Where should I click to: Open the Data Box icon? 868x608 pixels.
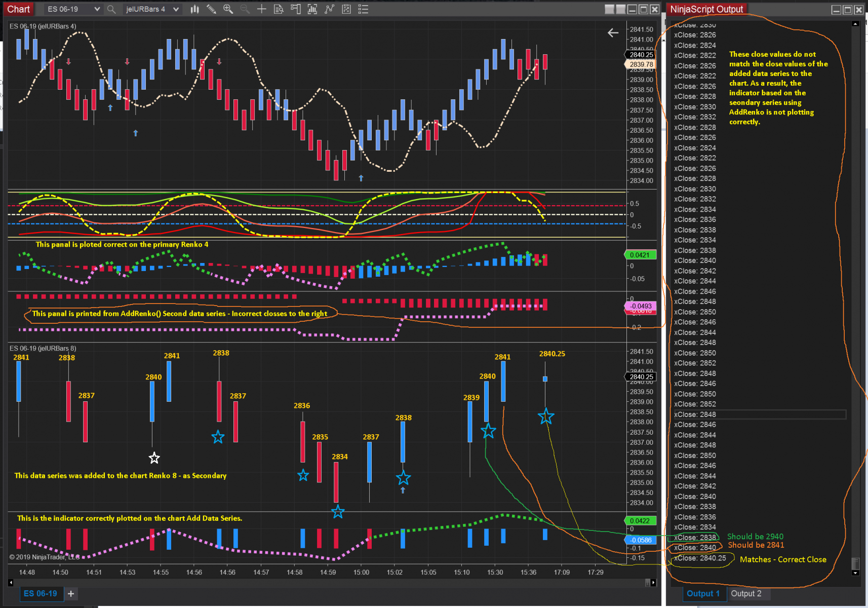coord(279,9)
